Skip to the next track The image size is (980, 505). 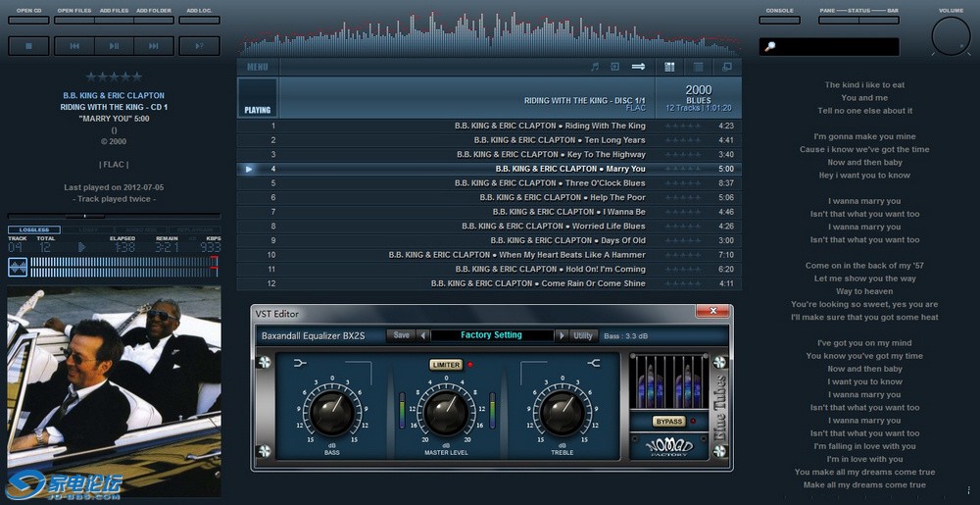point(154,46)
